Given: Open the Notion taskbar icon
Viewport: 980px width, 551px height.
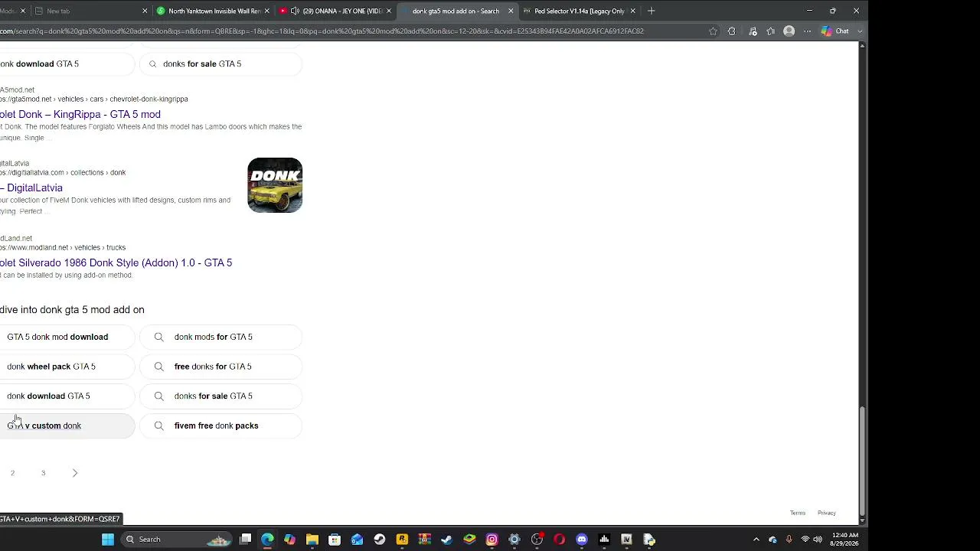Looking at the screenshot, I should 626,540.
